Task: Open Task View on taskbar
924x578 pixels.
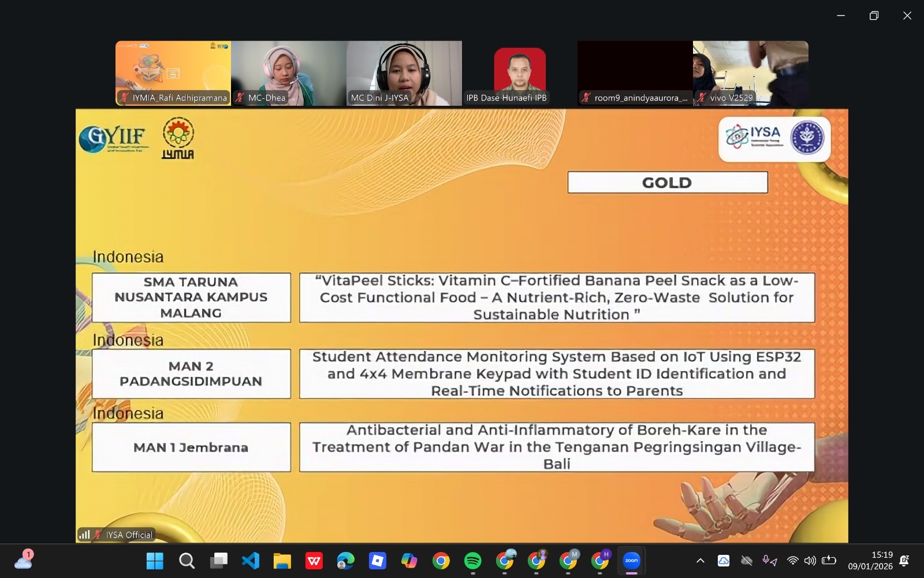Action: tap(218, 561)
